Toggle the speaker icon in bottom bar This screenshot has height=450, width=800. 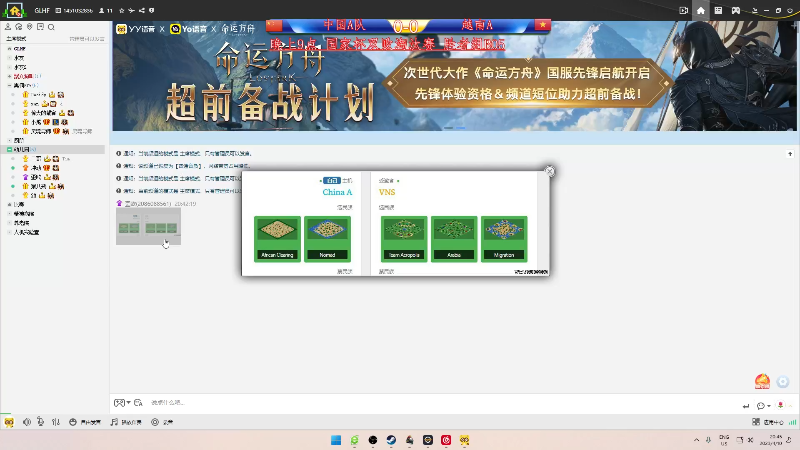tap(27, 422)
